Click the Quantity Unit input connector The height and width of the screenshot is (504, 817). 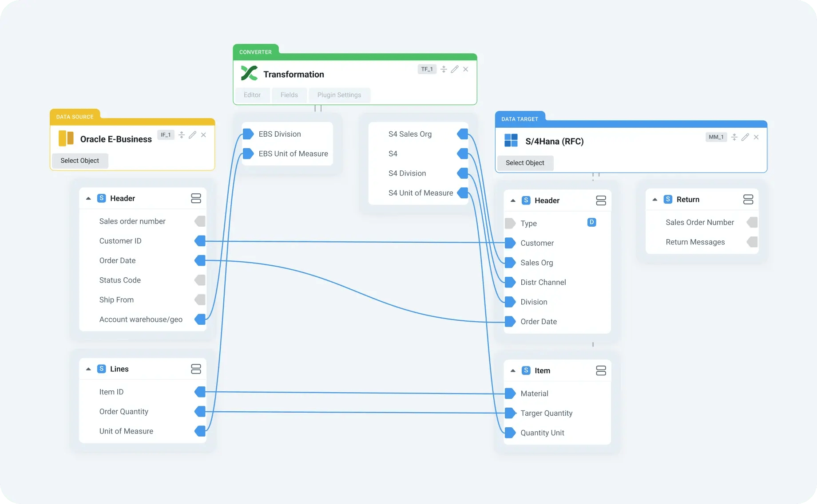point(510,433)
